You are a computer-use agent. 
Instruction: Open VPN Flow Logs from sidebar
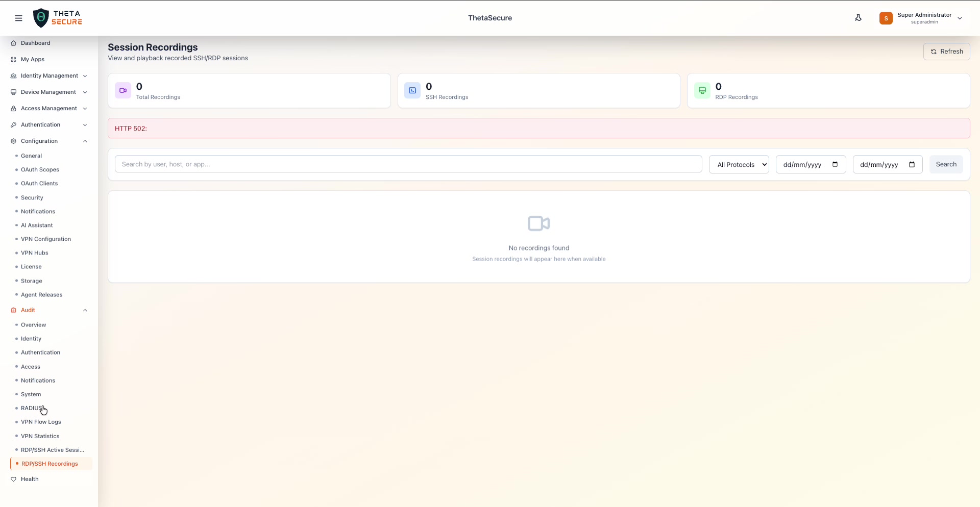41,422
